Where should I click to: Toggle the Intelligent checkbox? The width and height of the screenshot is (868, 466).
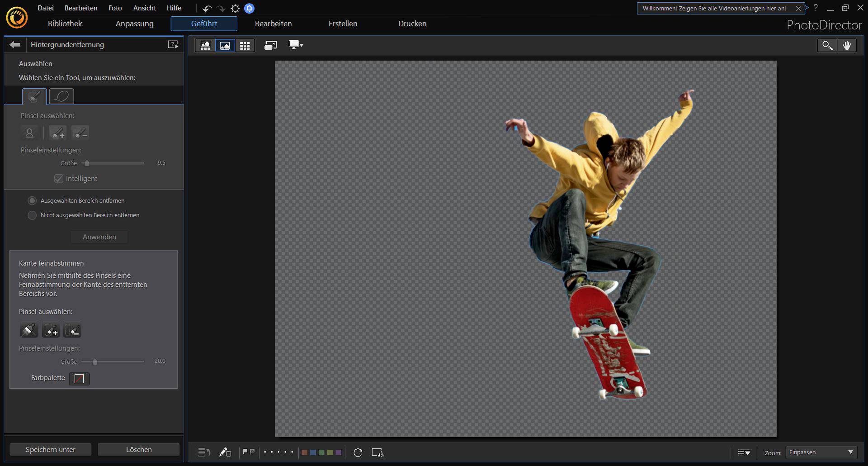tap(59, 179)
